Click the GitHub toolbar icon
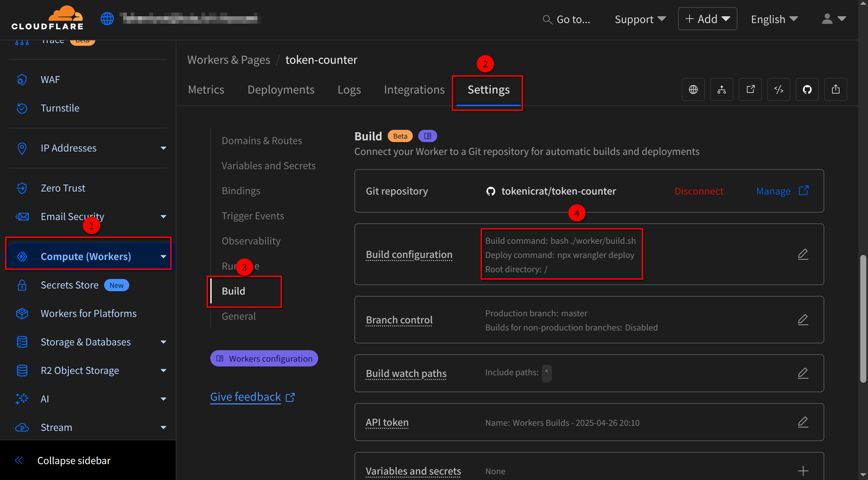 coord(807,89)
